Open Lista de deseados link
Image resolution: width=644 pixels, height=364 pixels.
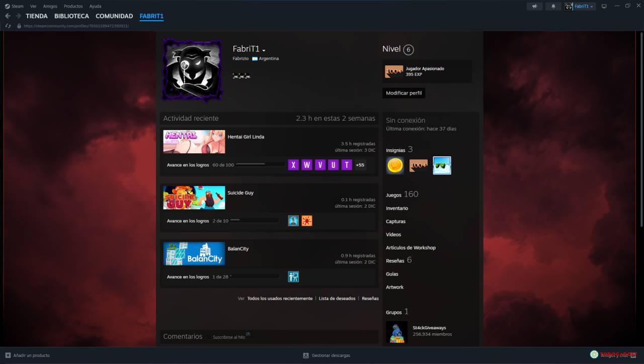click(x=337, y=299)
